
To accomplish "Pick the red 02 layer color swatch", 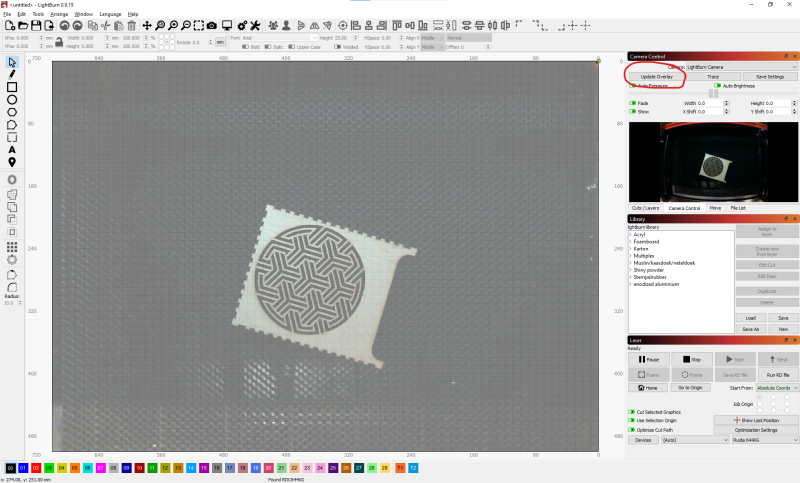I will pyautogui.click(x=36, y=468).
